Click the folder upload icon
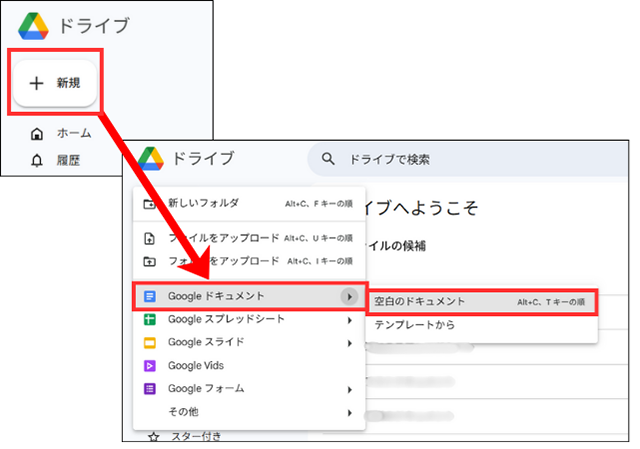640x449 pixels. point(149,261)
